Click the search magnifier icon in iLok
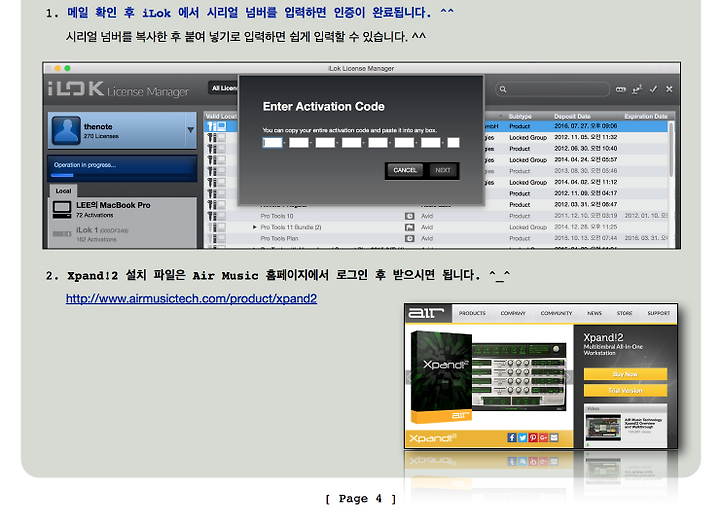 [503, 89]
